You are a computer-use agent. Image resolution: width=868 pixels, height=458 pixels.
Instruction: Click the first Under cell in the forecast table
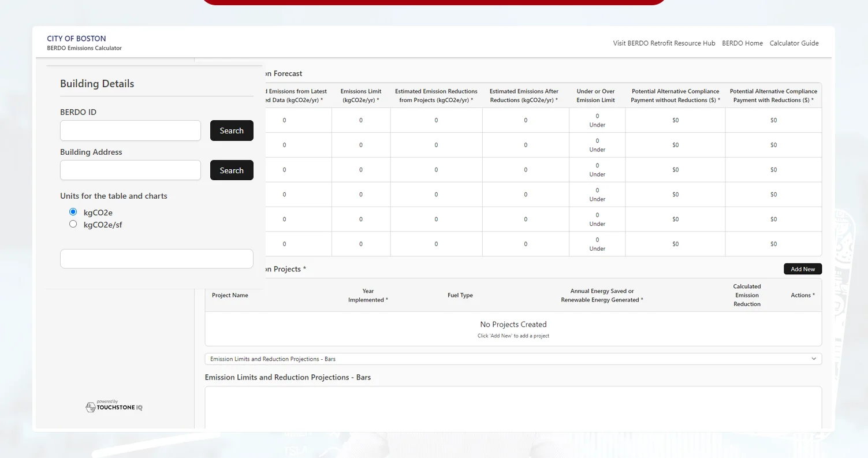click(x=595, y=120)
